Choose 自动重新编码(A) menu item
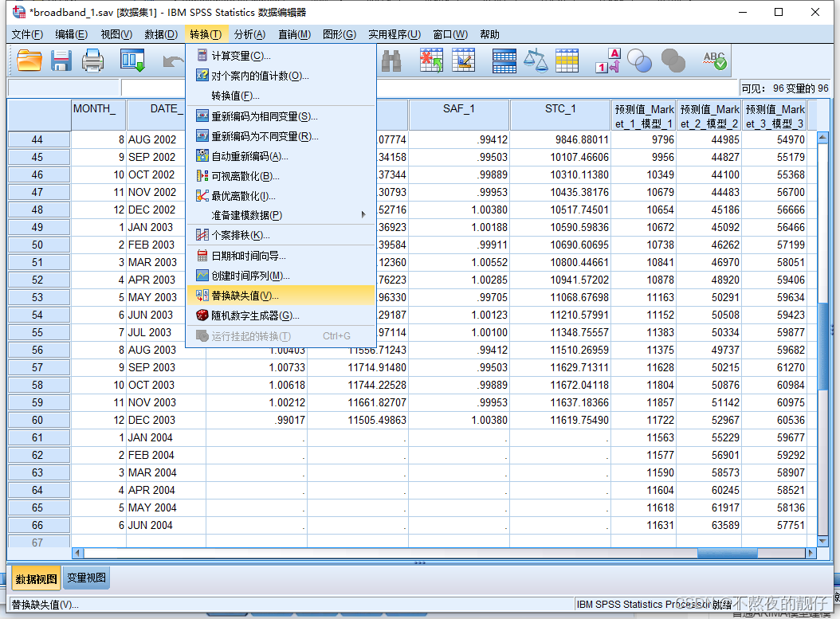The image size is (840, 619). [x=281, y=156]
